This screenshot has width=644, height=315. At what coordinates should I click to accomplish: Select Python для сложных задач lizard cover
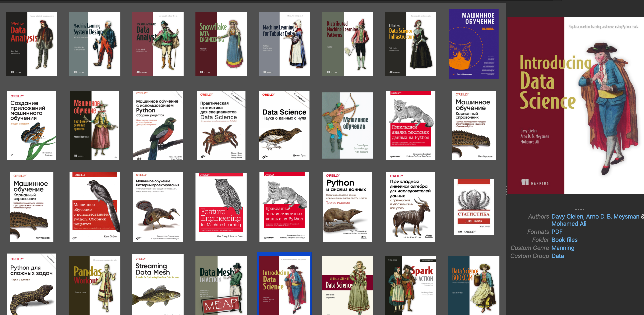pyautogui.click(x=32, y=284)
